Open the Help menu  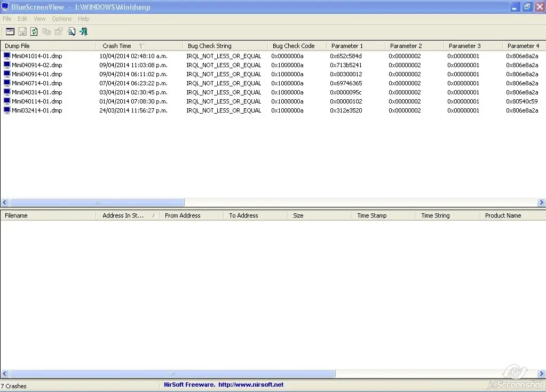[x=84, y=19]
